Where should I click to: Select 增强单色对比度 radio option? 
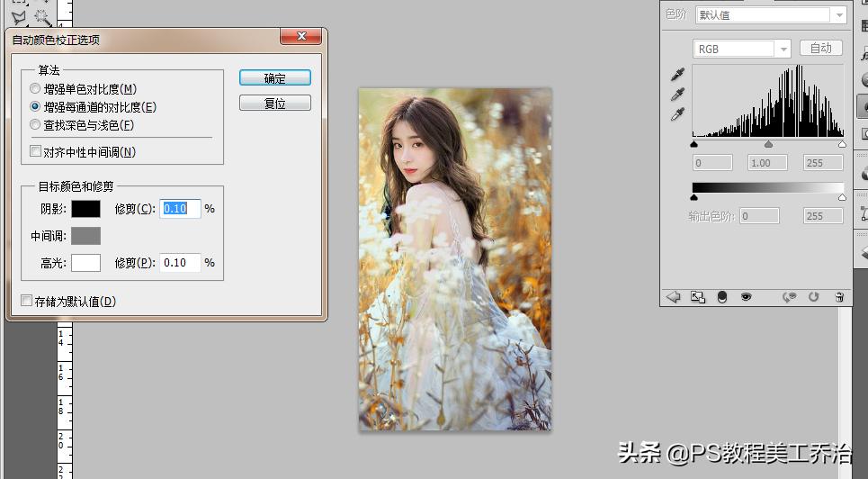36,89
